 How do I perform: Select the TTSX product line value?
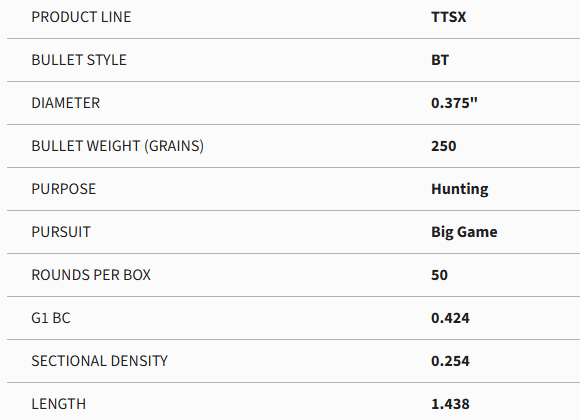click(x=448, y=17)
